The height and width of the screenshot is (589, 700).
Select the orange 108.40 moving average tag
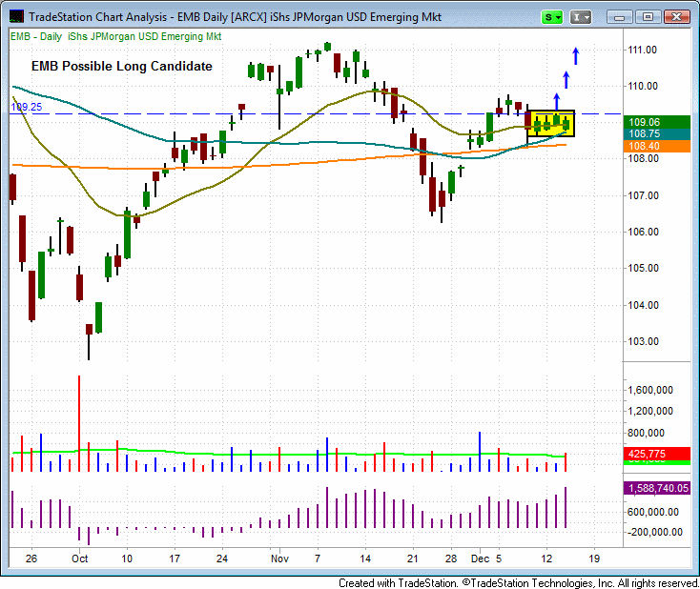[x=656, y=146]
